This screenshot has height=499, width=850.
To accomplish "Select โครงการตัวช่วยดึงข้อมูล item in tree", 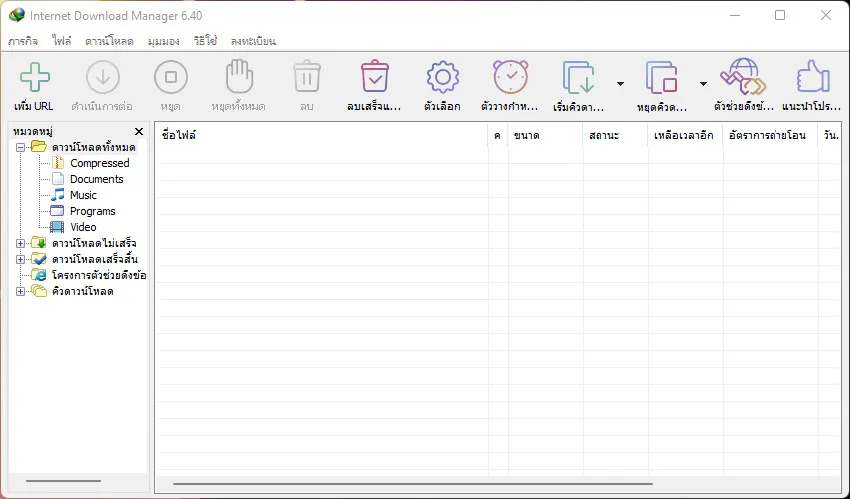I will (99, 275).
